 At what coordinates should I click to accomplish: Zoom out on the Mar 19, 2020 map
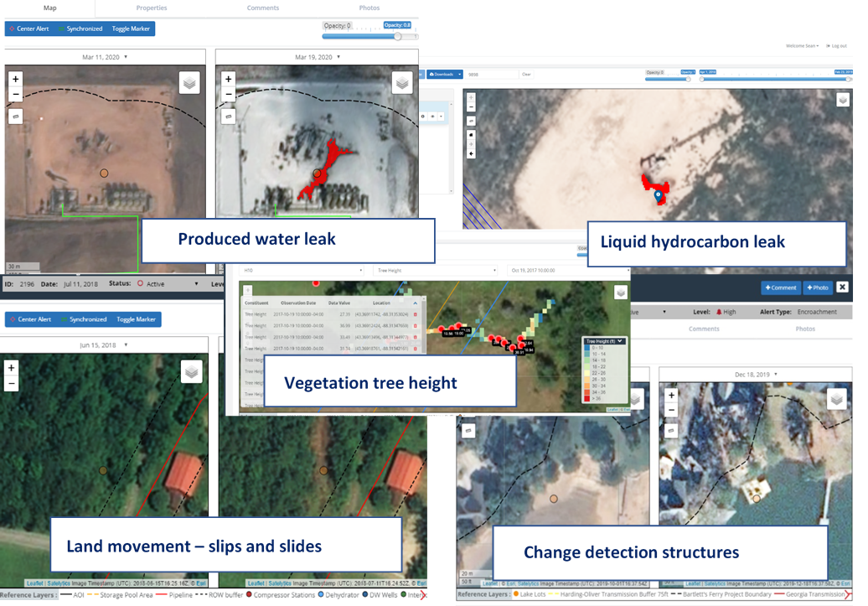click(228, 94)
